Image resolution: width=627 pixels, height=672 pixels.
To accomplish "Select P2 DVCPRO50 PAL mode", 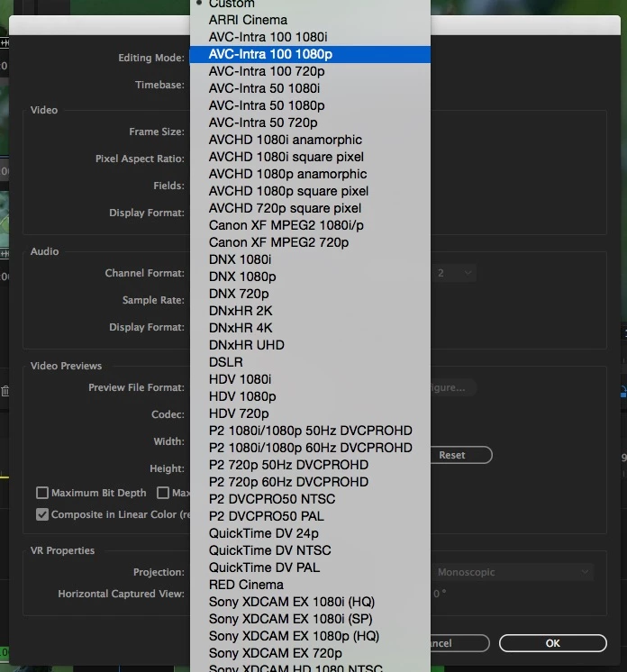I will [310, 516].
